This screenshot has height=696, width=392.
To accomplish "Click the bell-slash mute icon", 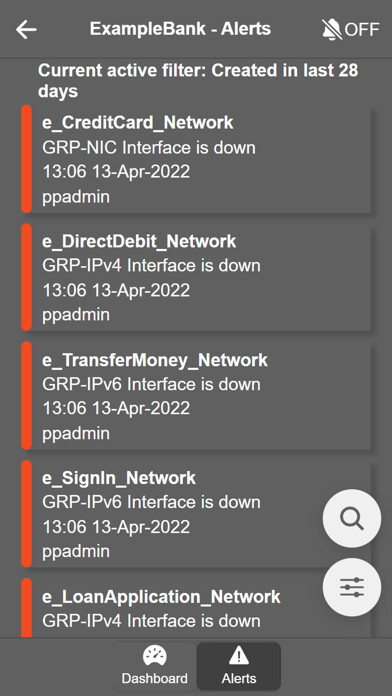I will [x=332, y=30].
